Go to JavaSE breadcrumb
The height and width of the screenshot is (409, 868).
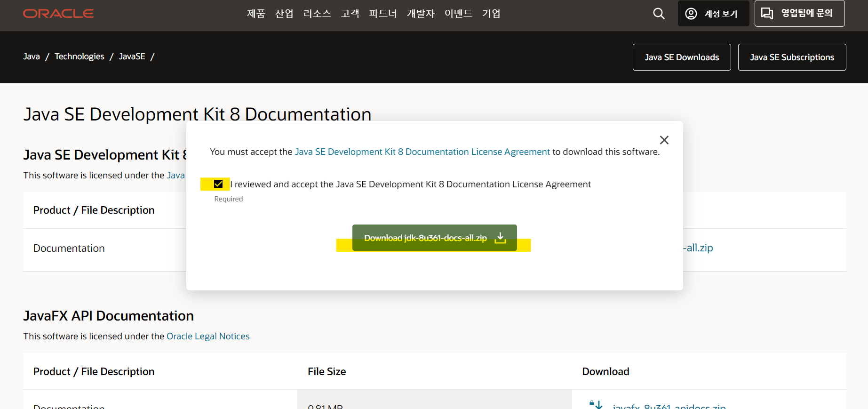132,56
